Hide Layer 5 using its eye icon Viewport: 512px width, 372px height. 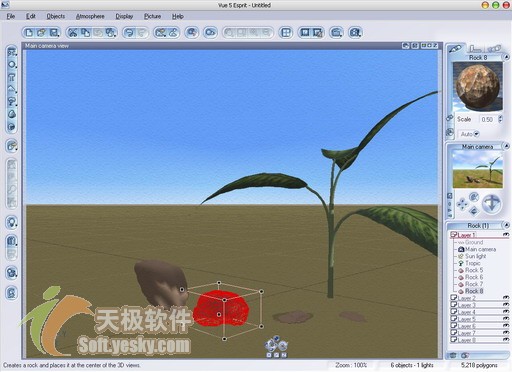[x=506, y=318]
